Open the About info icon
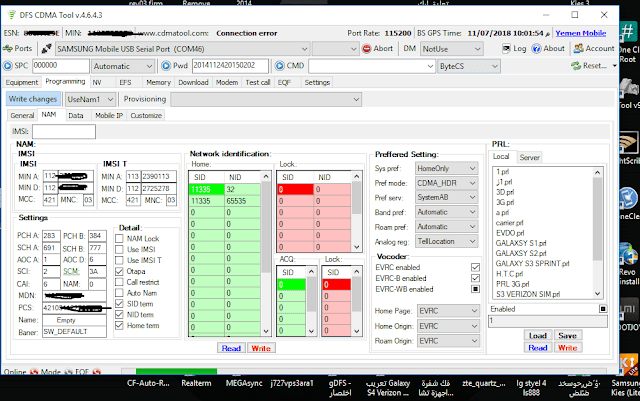This screenshot has width=640, height=401. tap(536, 49)
